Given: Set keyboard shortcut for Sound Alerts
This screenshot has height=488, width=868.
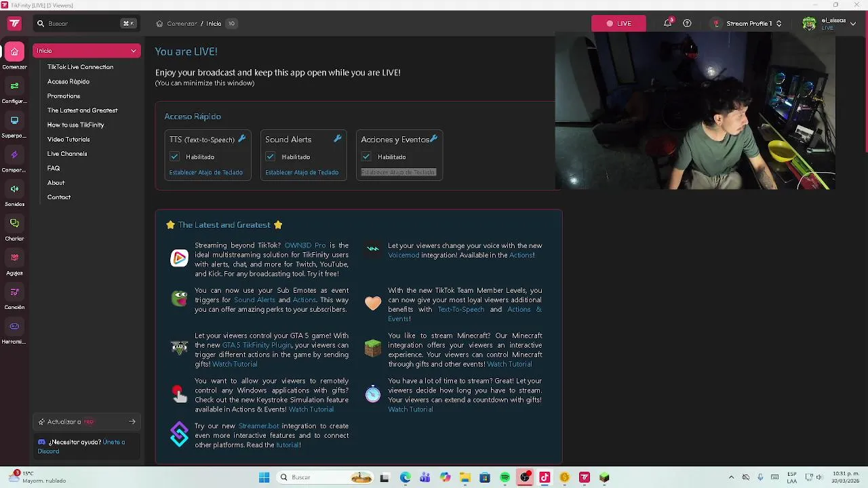Looking at the screenshot, I should 302,172.
